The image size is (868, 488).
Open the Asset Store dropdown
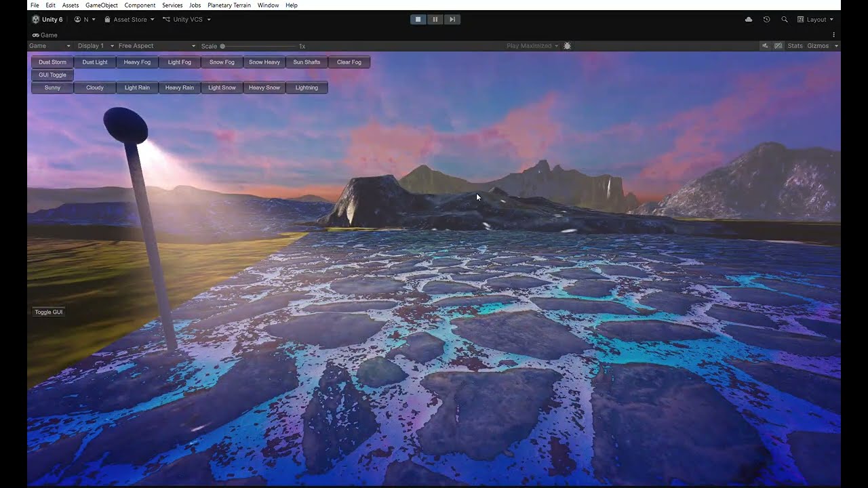point(130,20)
